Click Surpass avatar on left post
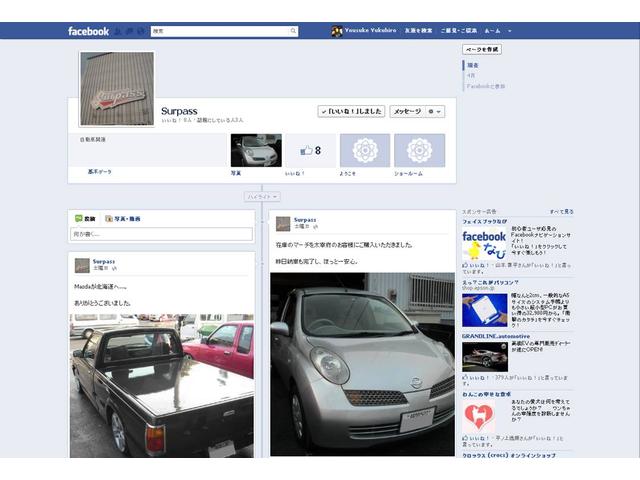This screenshot has width=640, height=480. point(82,265)
